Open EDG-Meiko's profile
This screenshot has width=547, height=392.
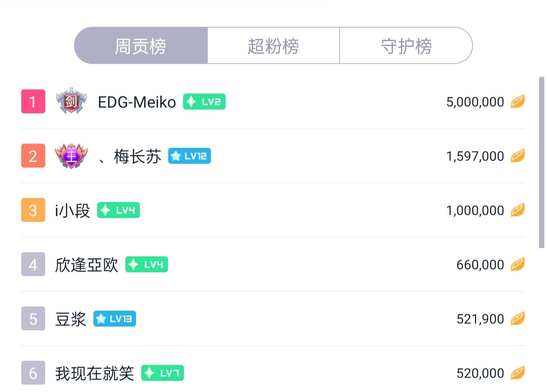click(x=137, y=101)
